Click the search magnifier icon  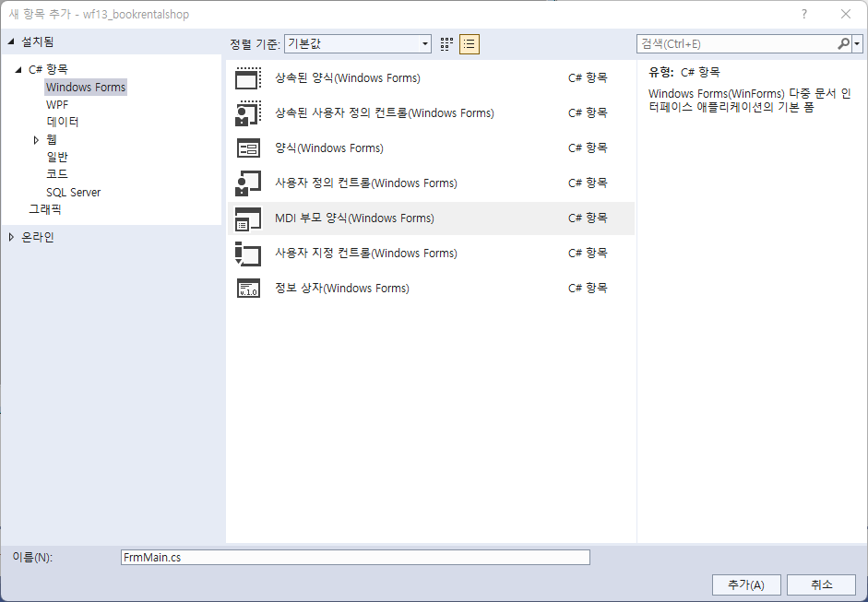[x=843, y=43]
